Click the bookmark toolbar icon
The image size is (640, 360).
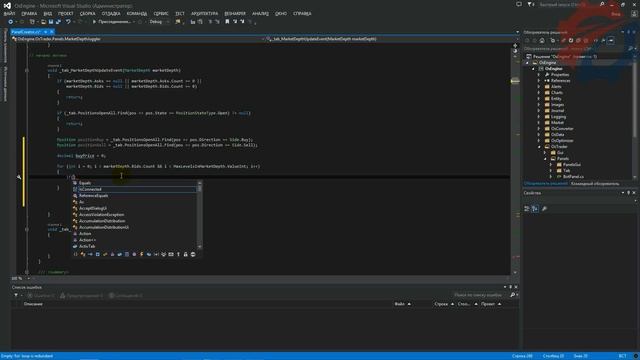pos(227,22)
